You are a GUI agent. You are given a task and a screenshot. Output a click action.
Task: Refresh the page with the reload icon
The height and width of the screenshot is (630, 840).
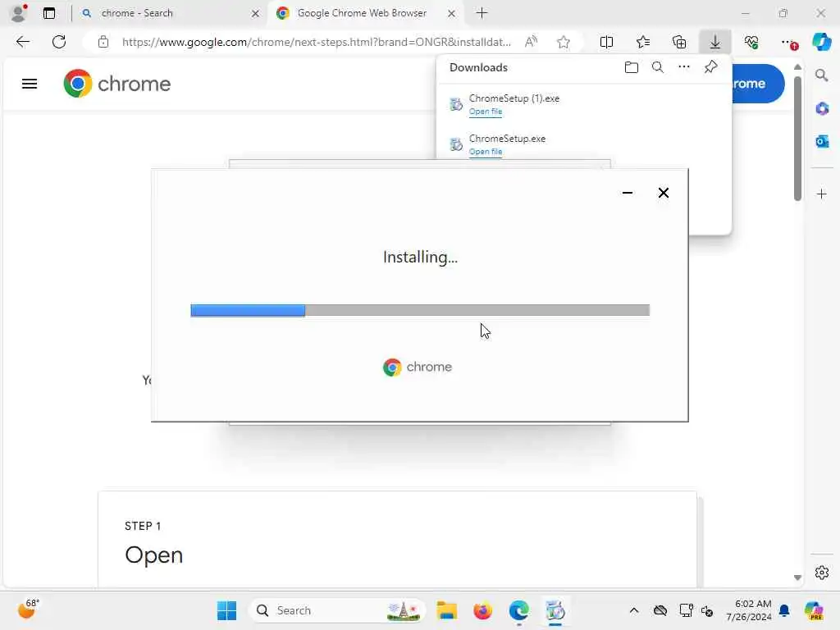point(59,42)
